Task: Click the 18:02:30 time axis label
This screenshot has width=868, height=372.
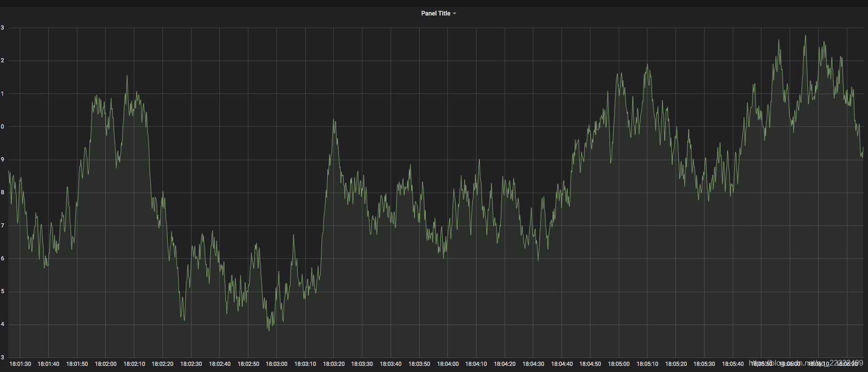Action: 191,364
